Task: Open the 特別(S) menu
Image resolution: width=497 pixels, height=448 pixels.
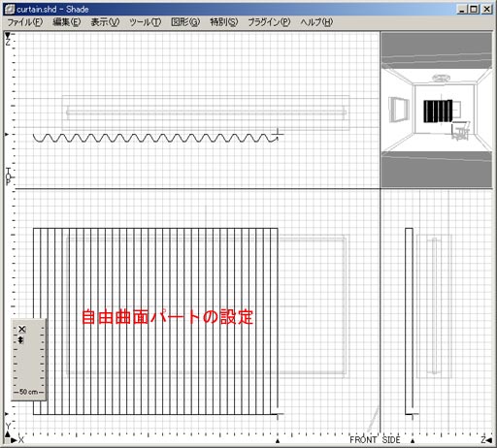Action: pos(223,22)
